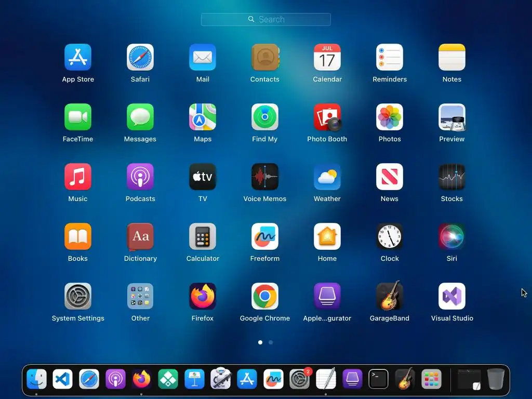Viewport: 532px width, 399px height.
Task: Open Freeform from the Launchpad grid
Action: (265, 236)
